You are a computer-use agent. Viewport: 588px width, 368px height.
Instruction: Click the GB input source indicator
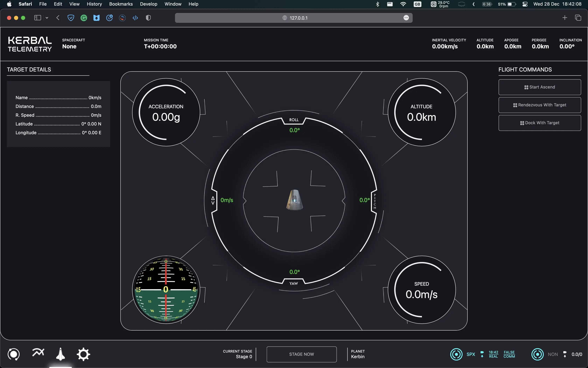417,4
